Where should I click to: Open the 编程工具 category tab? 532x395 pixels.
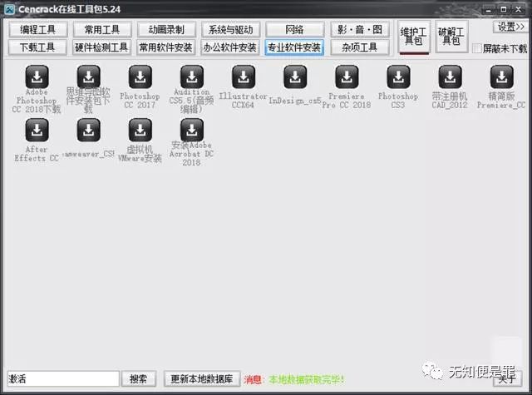coord(37,30)
